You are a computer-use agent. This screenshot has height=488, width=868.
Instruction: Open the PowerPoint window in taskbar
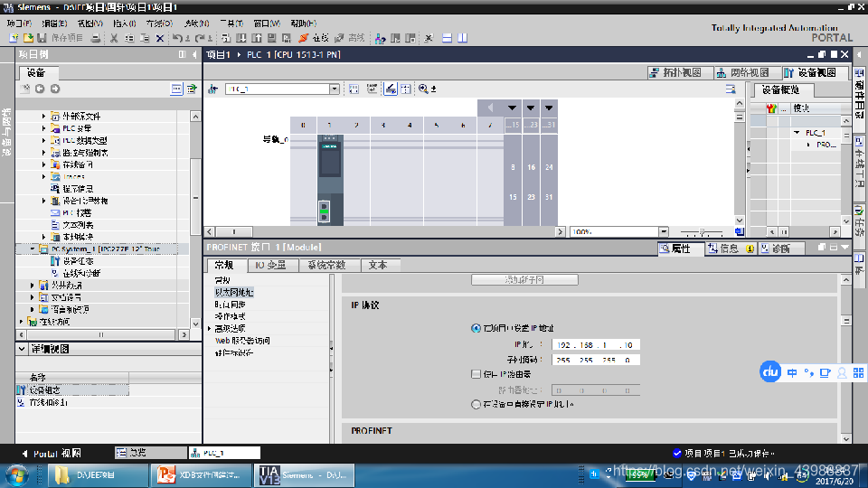pos(201,475)
